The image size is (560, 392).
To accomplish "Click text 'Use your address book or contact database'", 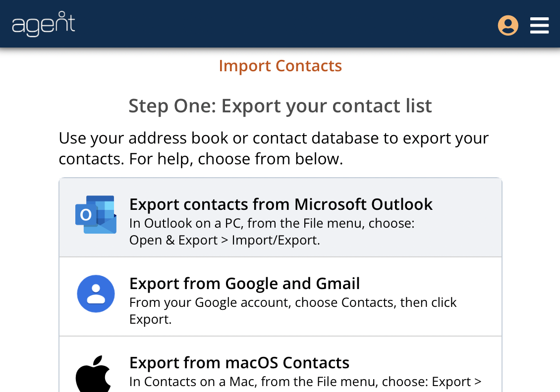I will pyautogui.click(x=219, y=138).
